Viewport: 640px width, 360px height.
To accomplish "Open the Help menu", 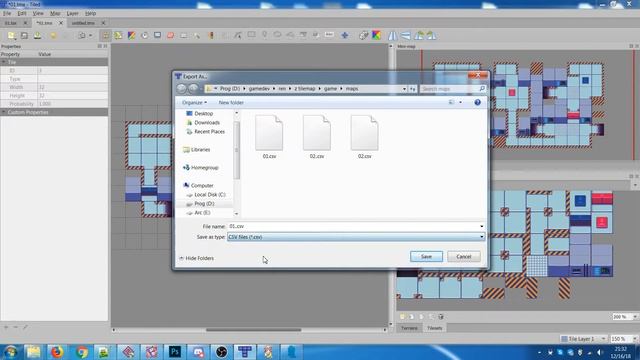I will [91, 13].
